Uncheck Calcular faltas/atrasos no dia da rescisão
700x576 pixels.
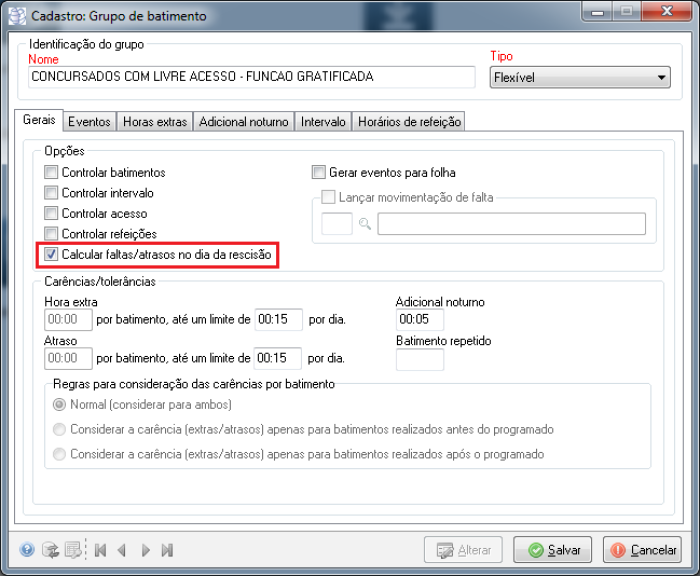coord(52,255)
